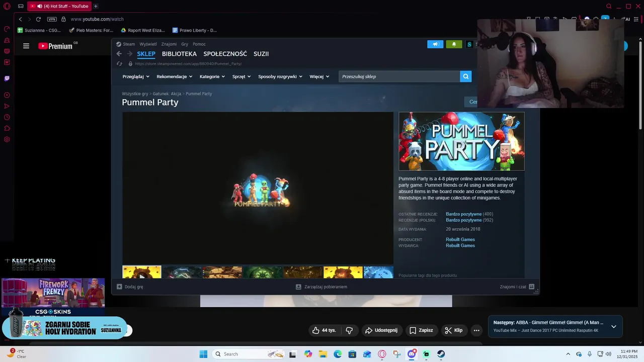
Task: Switch to BIBLIOTEKA tab in Steam
Action: point(179,54)
